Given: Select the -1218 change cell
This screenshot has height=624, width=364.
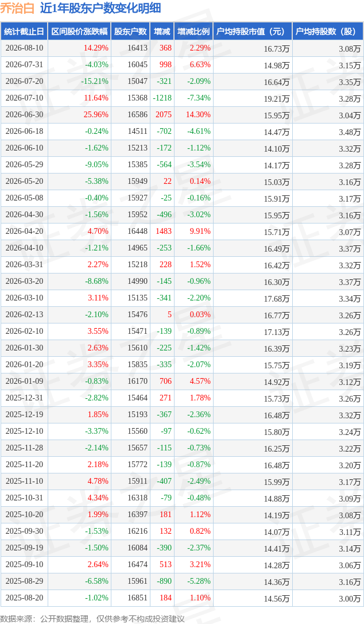Looking at the screenshot, I should (163, 98).
